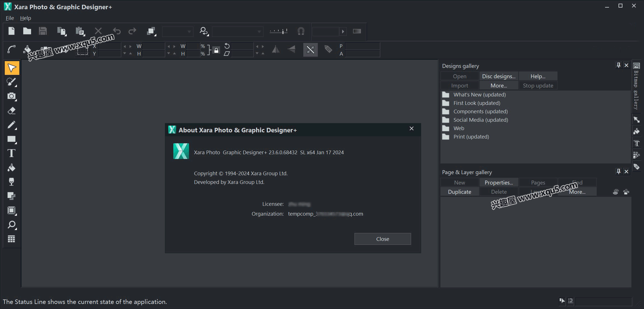
Task: Toggle the scale line widths button
Action: tap(311, 50)
